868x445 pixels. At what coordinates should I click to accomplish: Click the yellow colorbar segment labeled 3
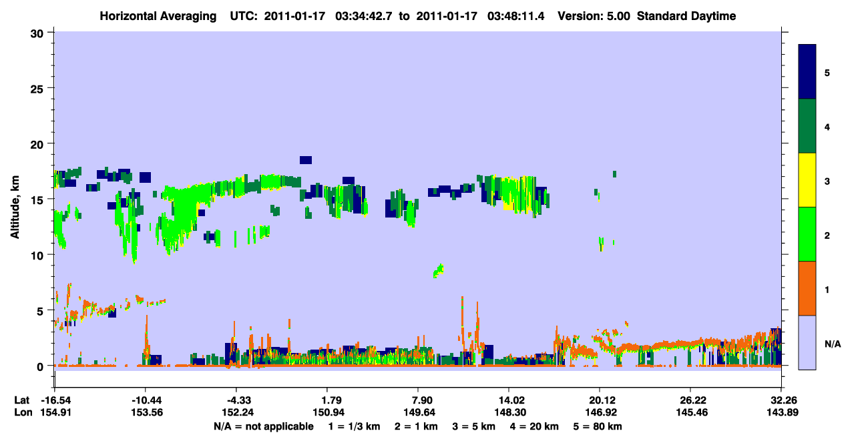click(807, 180)
